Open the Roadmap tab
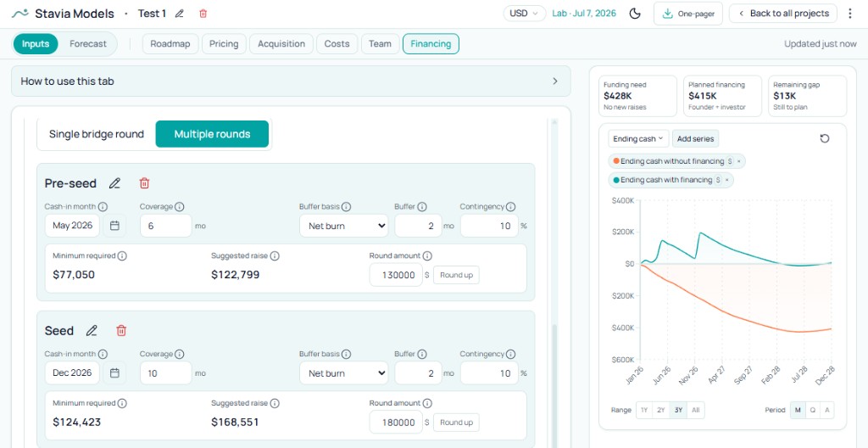 point(170,44)
